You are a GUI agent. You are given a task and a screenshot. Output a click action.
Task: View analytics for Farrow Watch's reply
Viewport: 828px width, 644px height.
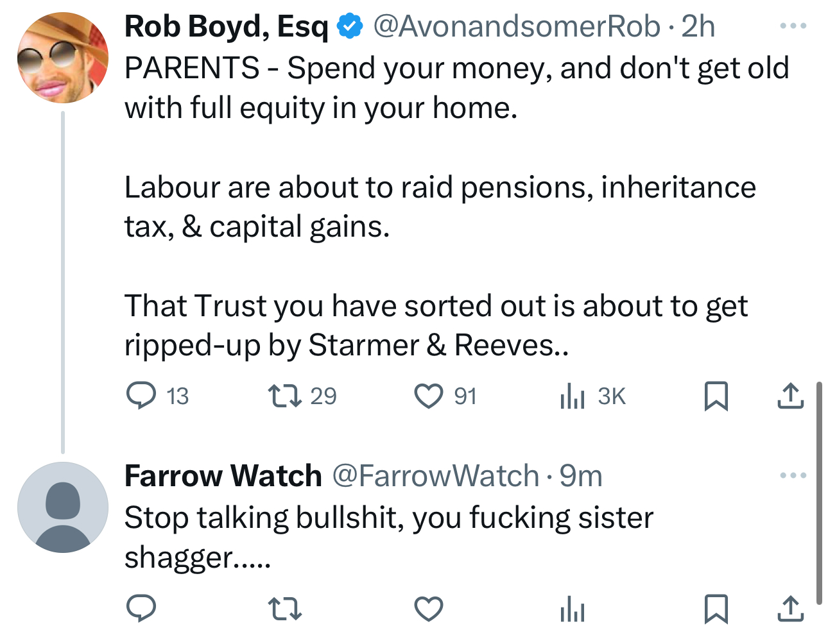[x=572, y=608]
